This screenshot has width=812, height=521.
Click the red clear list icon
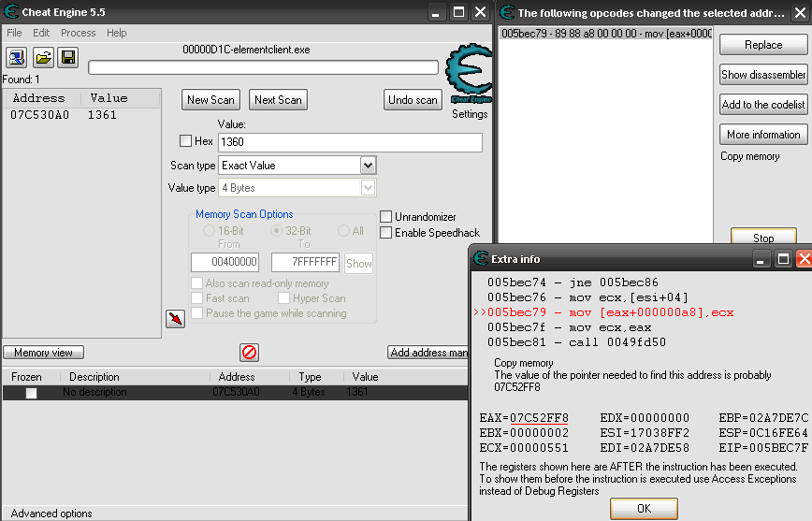point(249,353)
